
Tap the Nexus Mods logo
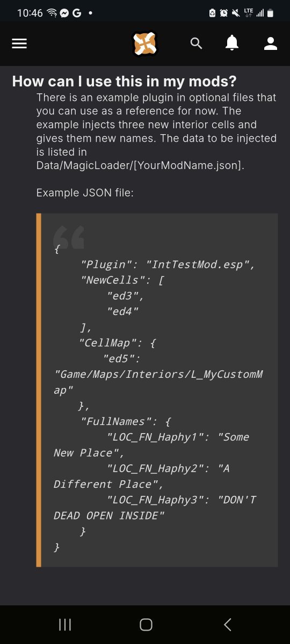click(145, 44)
